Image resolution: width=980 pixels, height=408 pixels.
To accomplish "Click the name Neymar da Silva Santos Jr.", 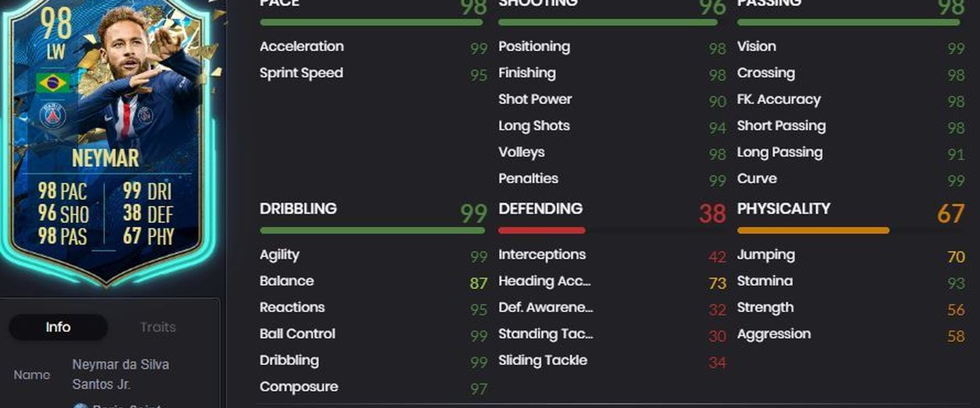I will tap(121, 375).
